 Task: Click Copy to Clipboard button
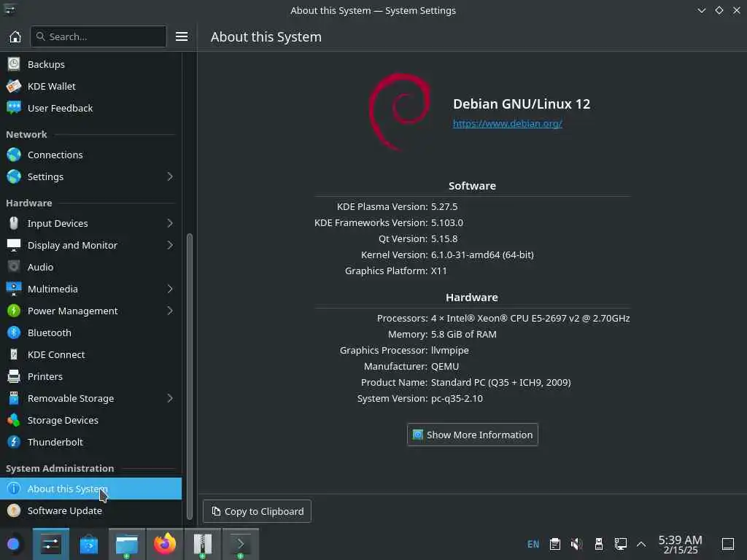[258, 511]
